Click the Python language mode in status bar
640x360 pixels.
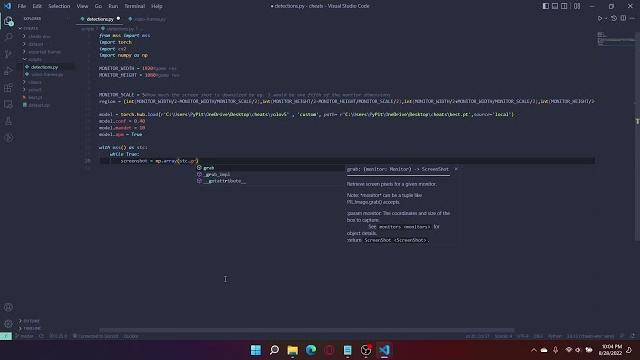(x=554, y=336)
